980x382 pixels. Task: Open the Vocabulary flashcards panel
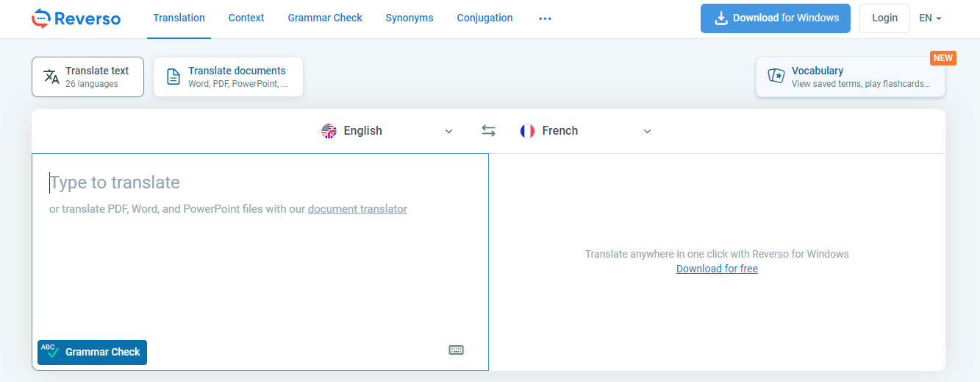[x=850, y=77]
